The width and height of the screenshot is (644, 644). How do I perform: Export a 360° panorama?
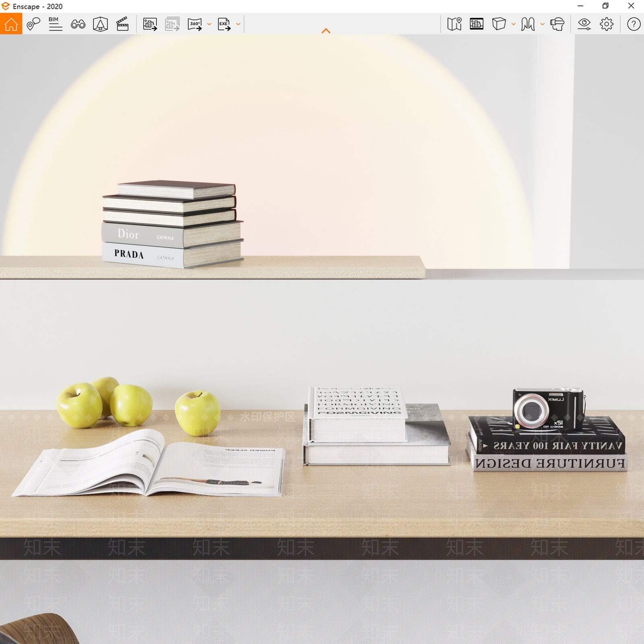[x=195, y=24]
